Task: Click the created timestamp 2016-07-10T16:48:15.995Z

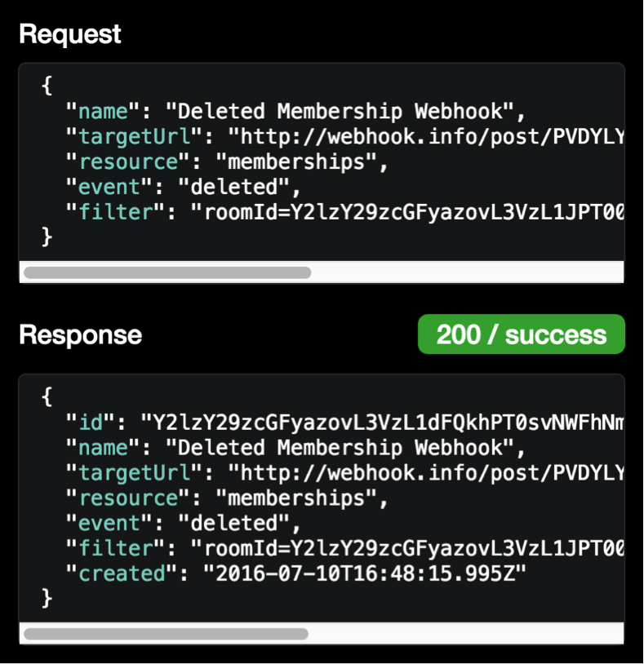Action: point(365,573)
